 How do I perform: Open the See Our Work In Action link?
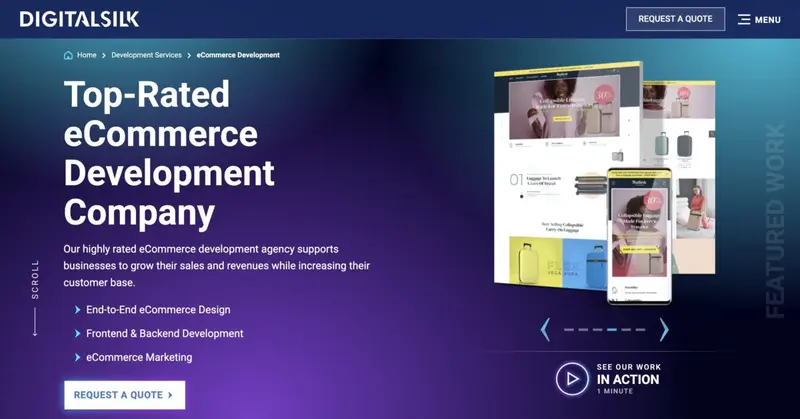pyautogui.click(x=609, y=379)
